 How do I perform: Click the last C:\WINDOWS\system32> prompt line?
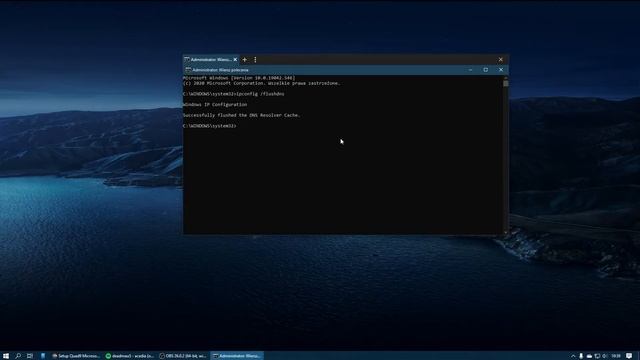tap(210, 126)
